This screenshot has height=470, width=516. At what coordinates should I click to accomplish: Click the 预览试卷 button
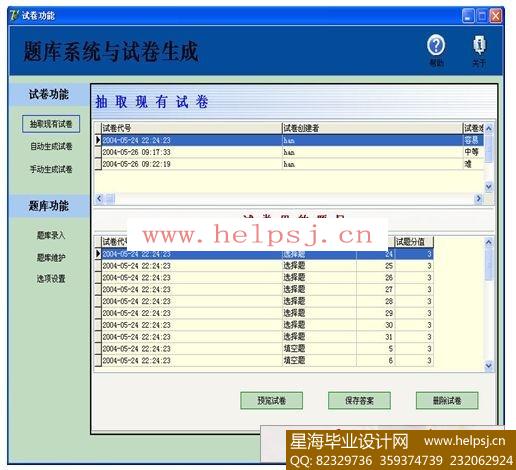[x=272, y=400]
